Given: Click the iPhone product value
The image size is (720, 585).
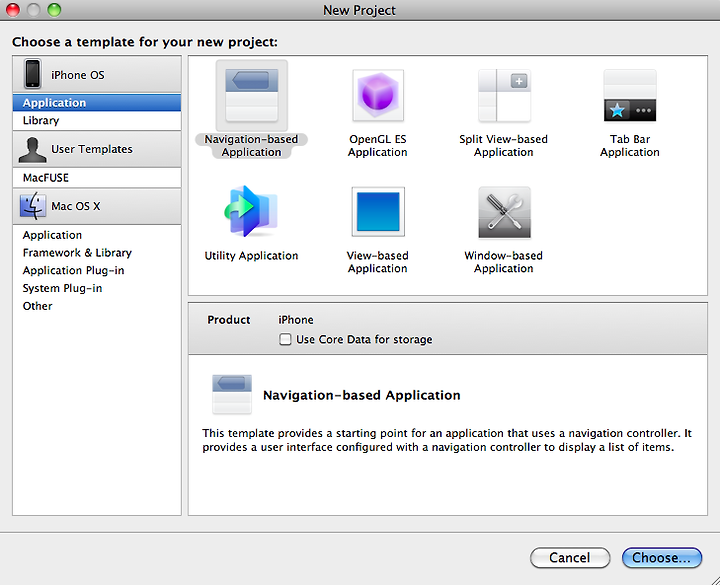Looking at the screenshot, I should tap(296, 320).
